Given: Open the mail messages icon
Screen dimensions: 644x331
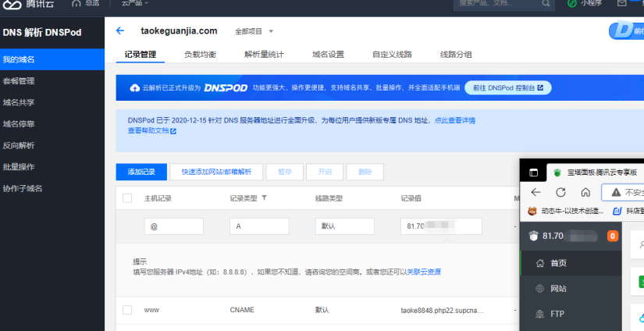Looking at the screenshot, I should pyautogui.click(x=622, y=3).
